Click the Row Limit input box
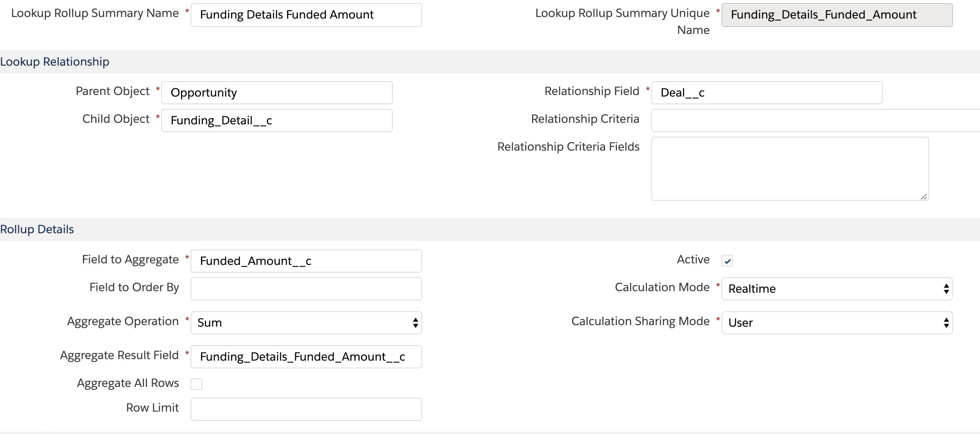Viewport: 980px width, 434px height. point(306,409)
